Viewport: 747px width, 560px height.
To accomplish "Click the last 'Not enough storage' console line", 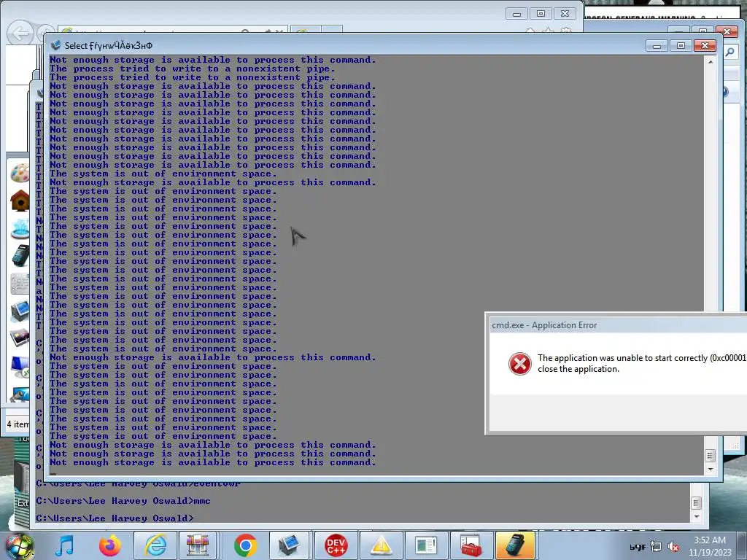I will point(212,462).
